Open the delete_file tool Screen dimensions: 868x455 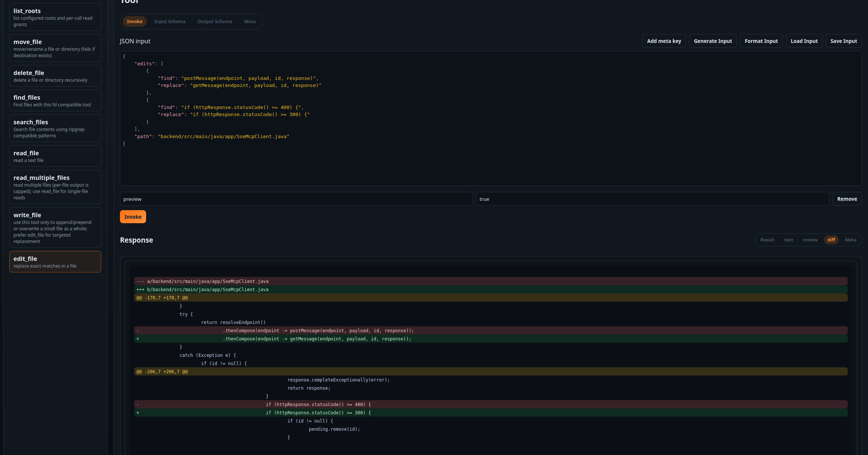[x=55, y=75]
